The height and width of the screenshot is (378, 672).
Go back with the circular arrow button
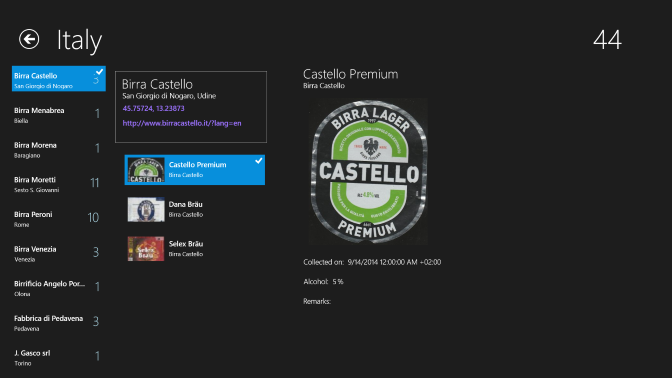click(29, 39)
